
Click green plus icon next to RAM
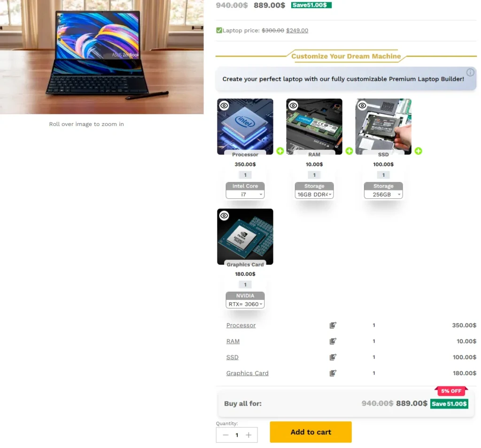(x=349, y=151)
